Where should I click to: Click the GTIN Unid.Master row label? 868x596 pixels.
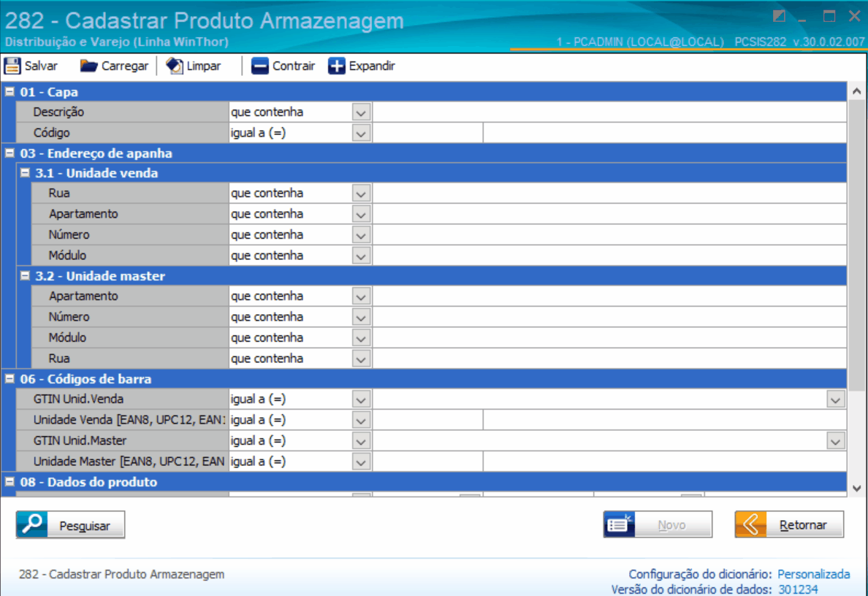tap(80, 440)
